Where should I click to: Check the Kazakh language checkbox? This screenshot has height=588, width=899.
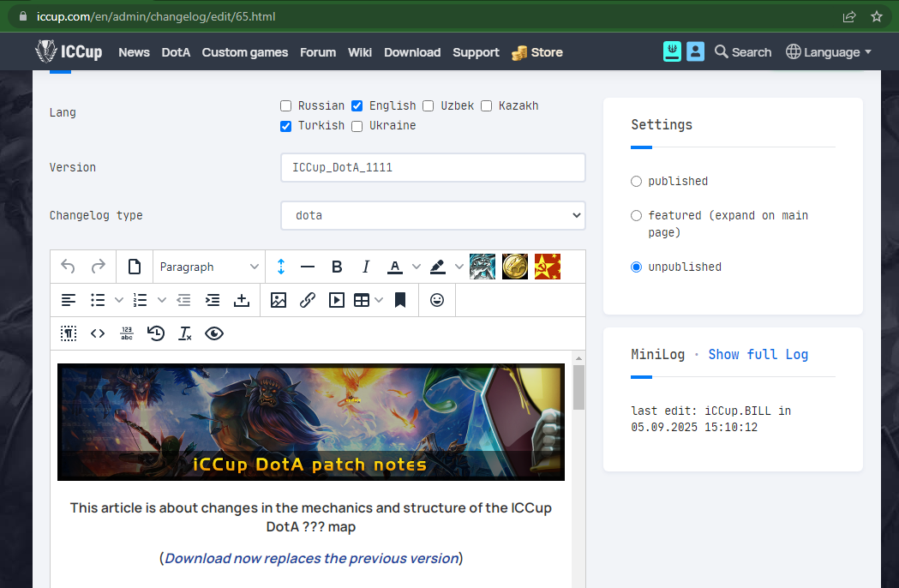tap(486, 106)
